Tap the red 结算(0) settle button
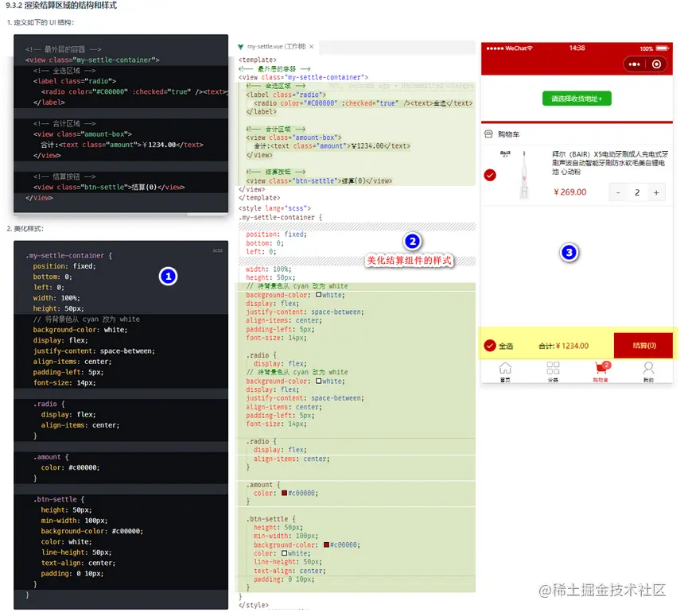 [644, 346]
